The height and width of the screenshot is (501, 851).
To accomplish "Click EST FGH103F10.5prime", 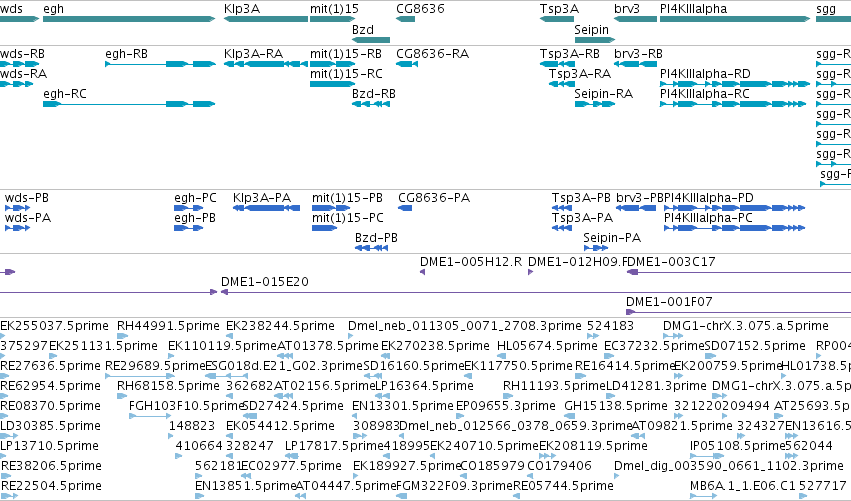I will (x=185, y=406).
